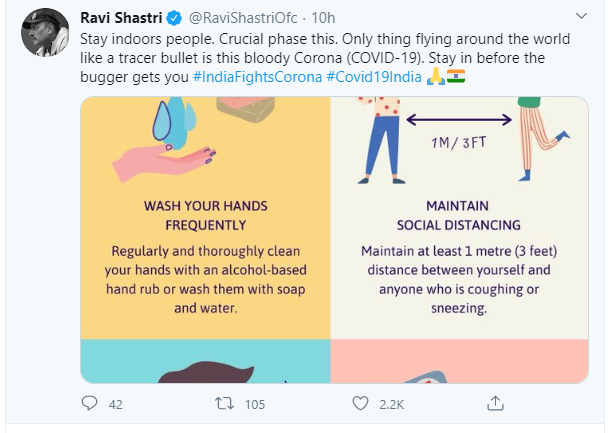Click the India flag emoji in tweet
This screenshot has width=612, height=433.
pyautogui.click(x=455, y=76)
